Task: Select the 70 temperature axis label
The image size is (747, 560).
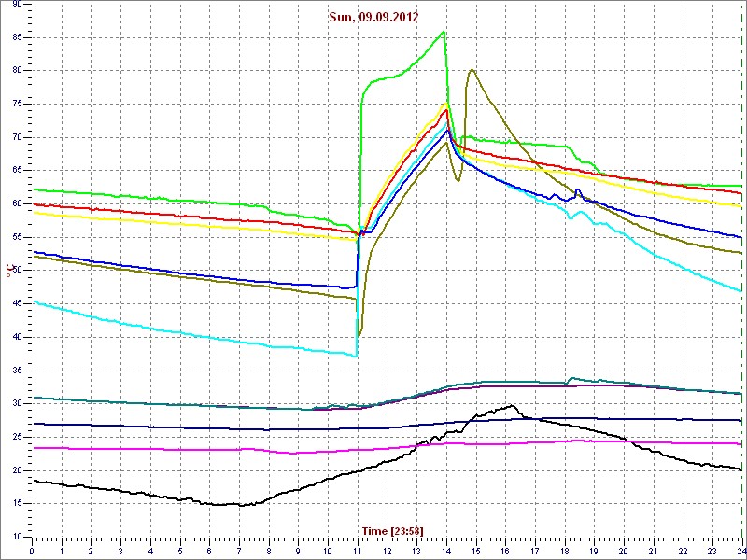Action: click(x=16, y=137)
